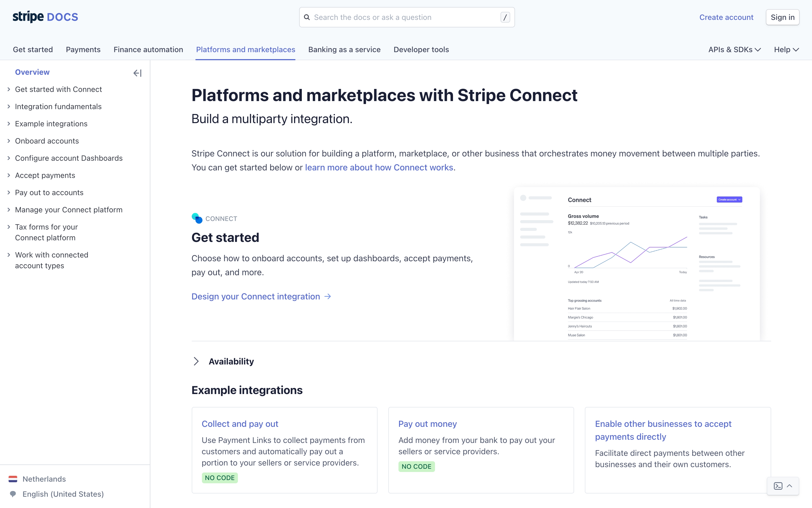812x508 pixels.
Task: Switch to the Payments tab
Action: point(83,50)
